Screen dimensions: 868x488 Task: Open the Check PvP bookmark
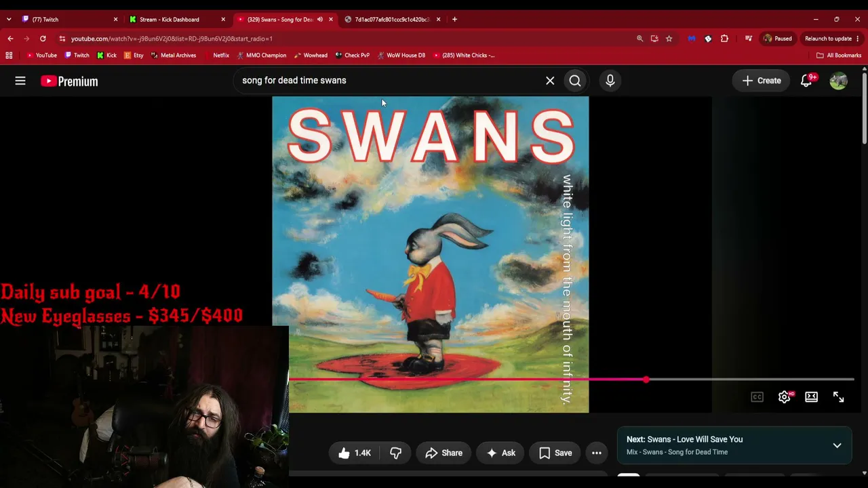(353, 56)
